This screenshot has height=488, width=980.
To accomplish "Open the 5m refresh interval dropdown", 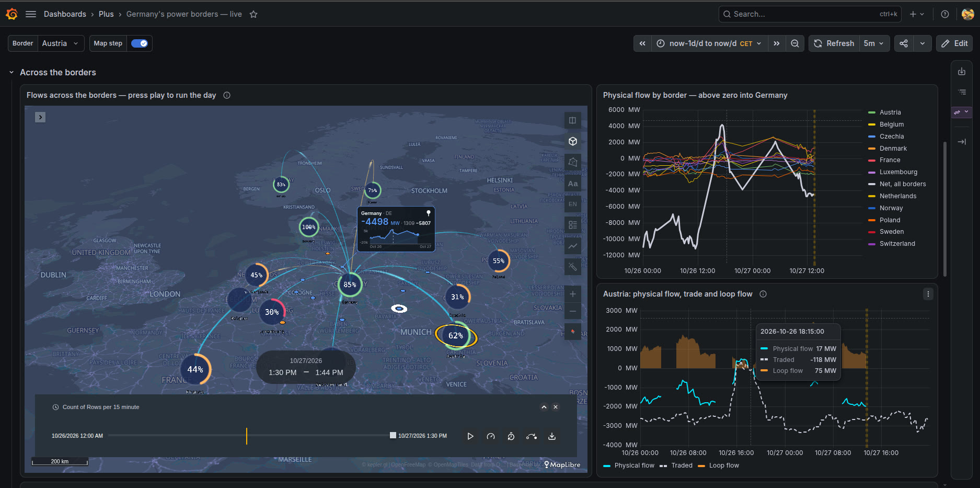I will [x=873, y=43].
